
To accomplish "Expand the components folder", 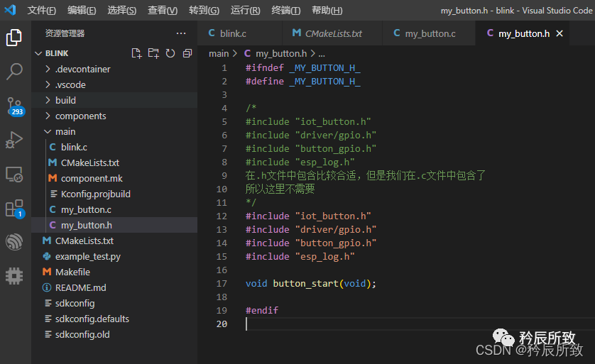I will tap(80, 116).
